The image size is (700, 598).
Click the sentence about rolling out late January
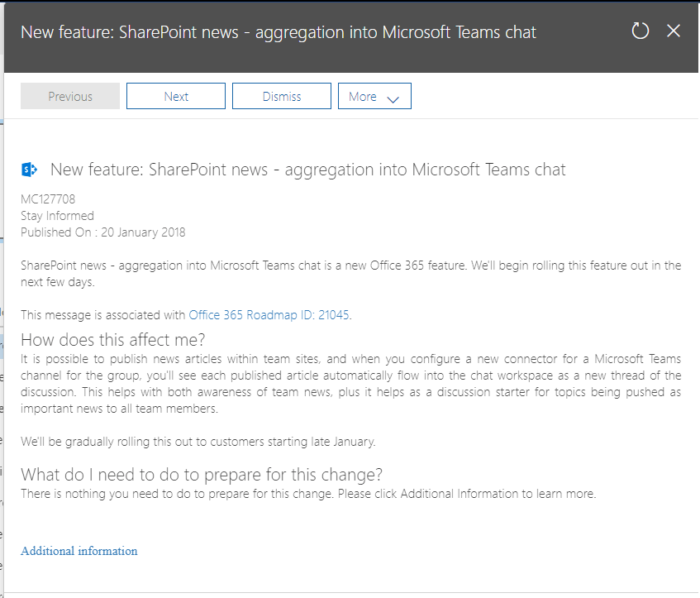point(198,442)
